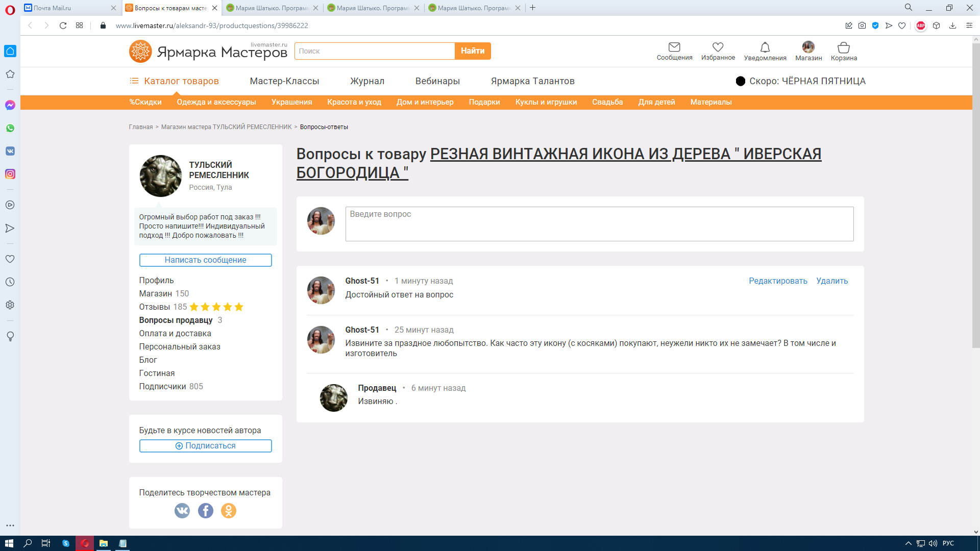Share master's work on Facebook

tap(206, 511)
